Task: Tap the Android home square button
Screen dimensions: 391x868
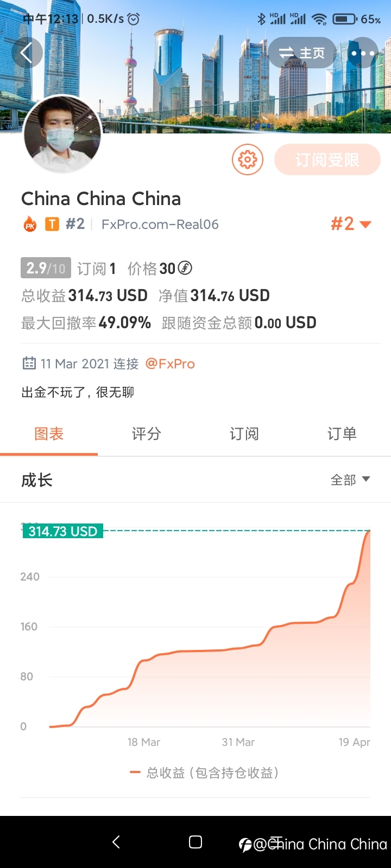Action: pyautogui.click(x=195, y=842)
